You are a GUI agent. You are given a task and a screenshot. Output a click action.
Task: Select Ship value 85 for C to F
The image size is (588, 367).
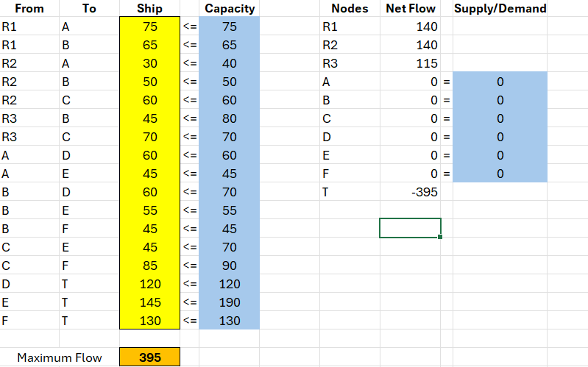[x=149, y=266]
